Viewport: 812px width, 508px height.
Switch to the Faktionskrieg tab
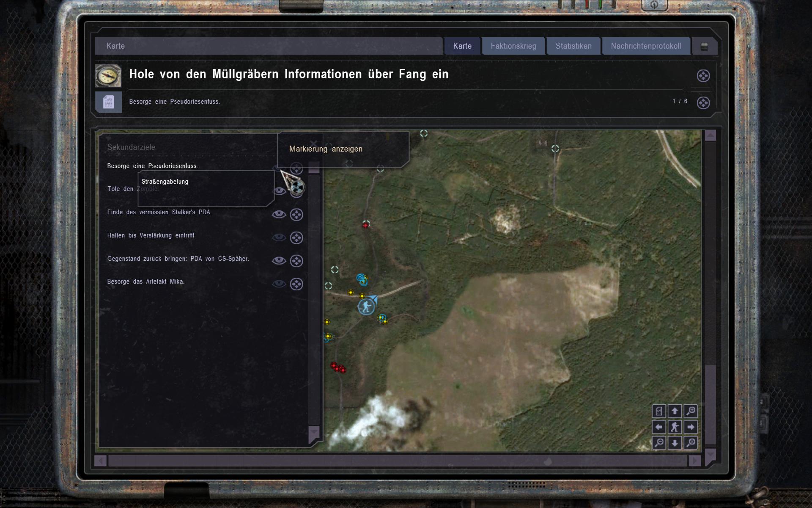pyautogui.click(x=513, y=46)
